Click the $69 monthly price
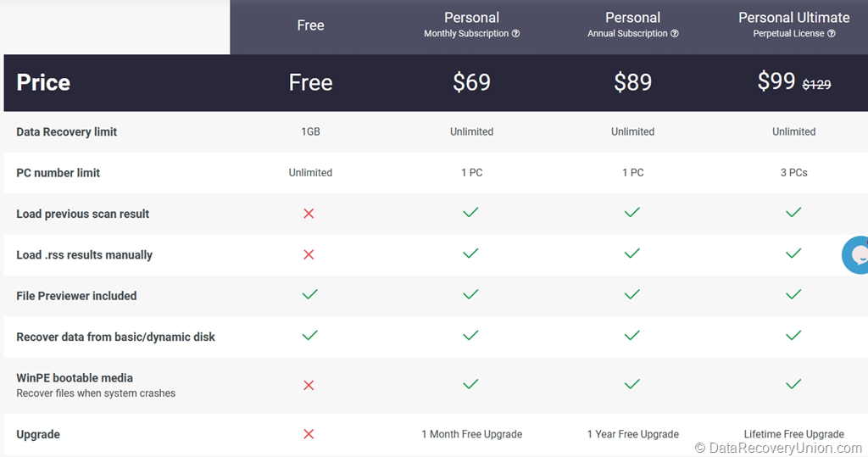This screenshot has height=457, width=868. point(471,82)
